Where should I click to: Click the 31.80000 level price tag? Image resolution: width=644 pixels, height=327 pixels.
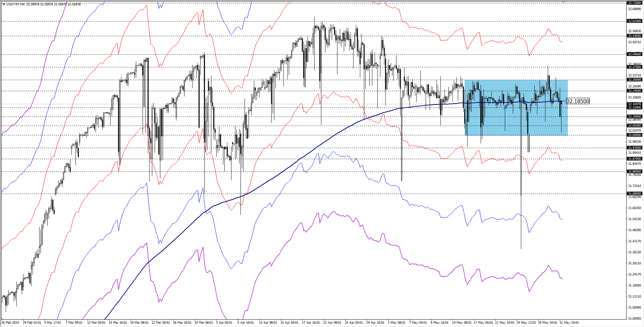click(x=635, y=172)
